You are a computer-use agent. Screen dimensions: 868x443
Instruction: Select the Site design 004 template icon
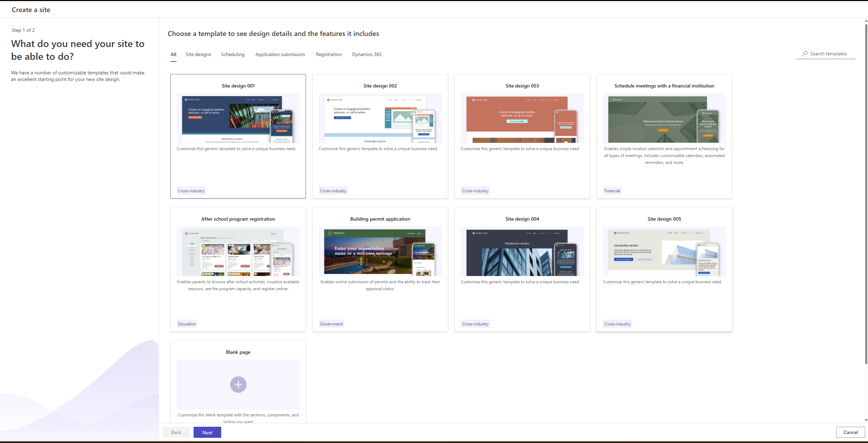coord(521,252)
